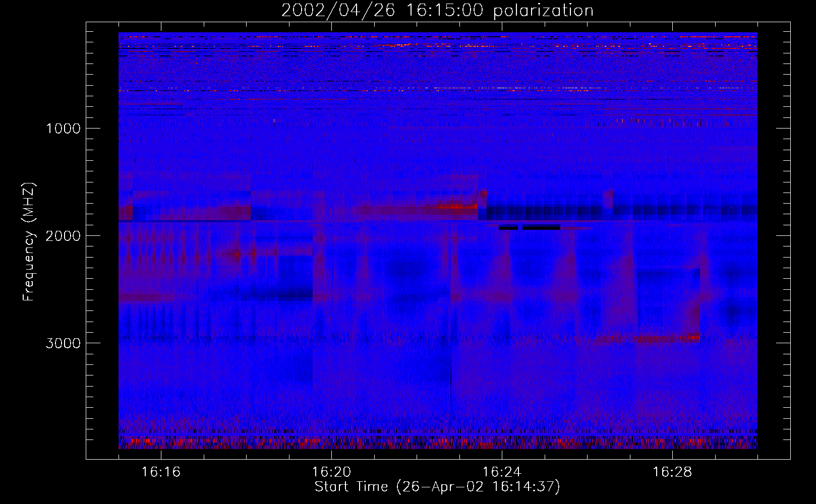Viewport: 816px width, 504px height.
Task: Click the 16:20 time axis label
Action: point(331,472)
